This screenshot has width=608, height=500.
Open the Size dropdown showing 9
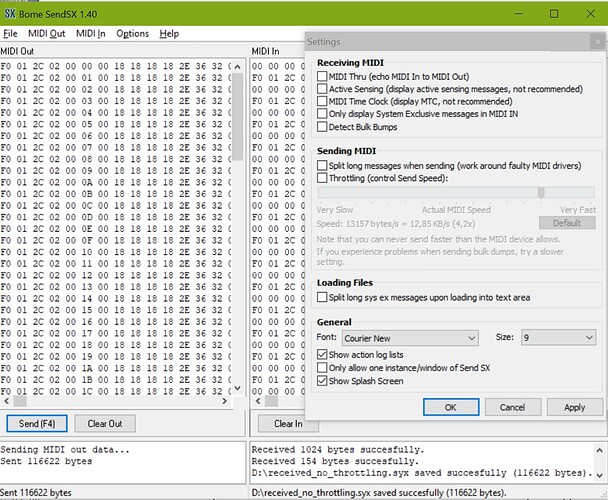coord(559,337)
